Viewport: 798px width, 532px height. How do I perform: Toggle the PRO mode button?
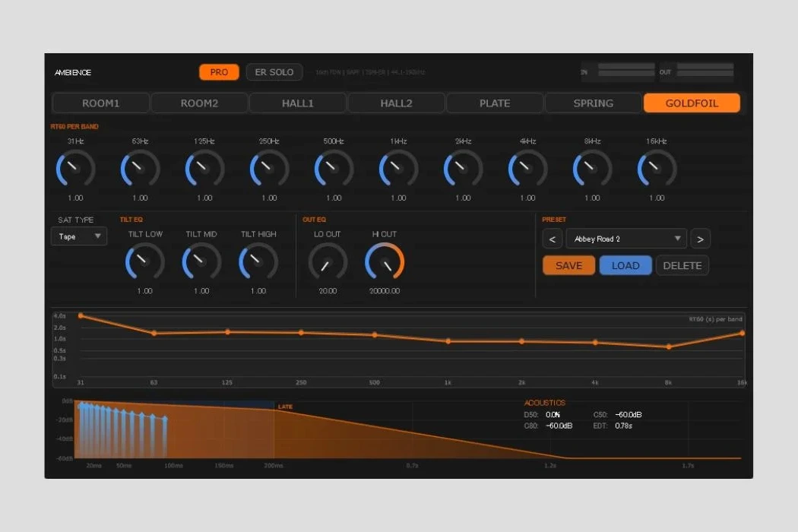[x=219, y=72]
